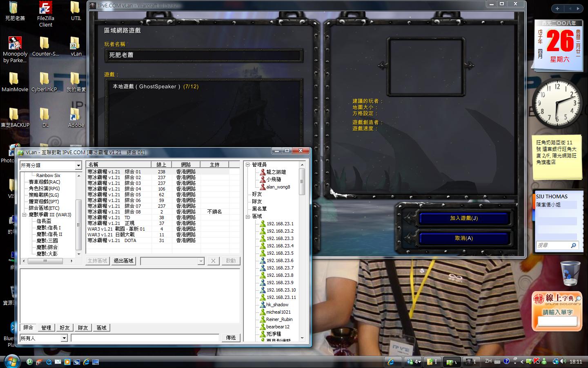Click the volume speaker tray icon

(563, 361)
